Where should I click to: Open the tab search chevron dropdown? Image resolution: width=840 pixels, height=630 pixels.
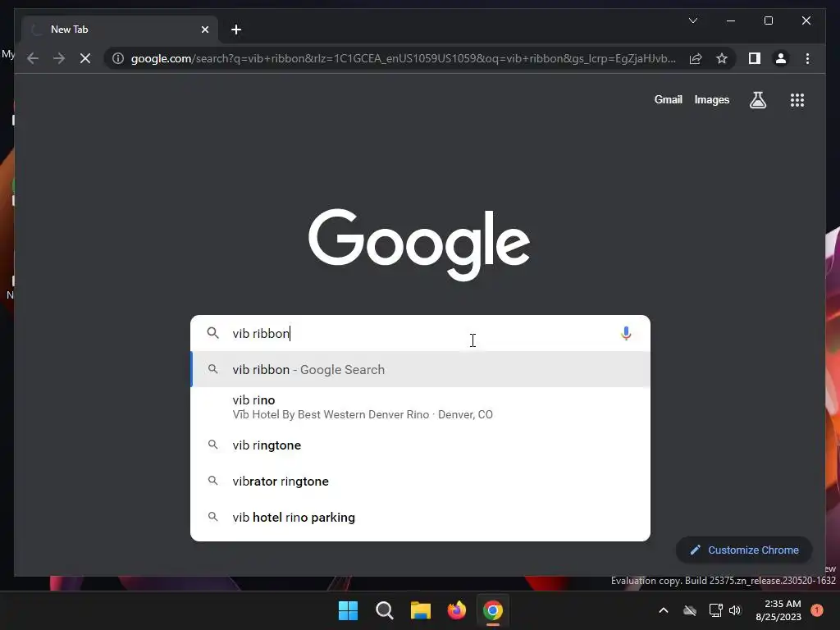[692, 21]
